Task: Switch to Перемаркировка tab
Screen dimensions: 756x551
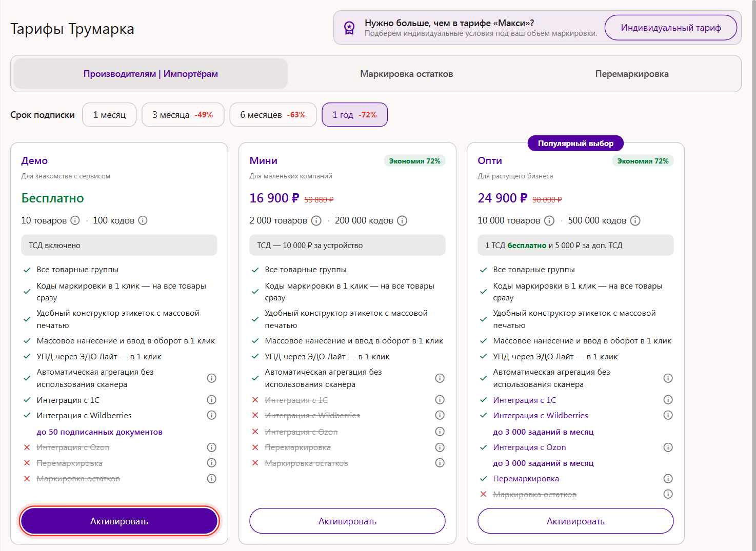Action: point(632,74)
